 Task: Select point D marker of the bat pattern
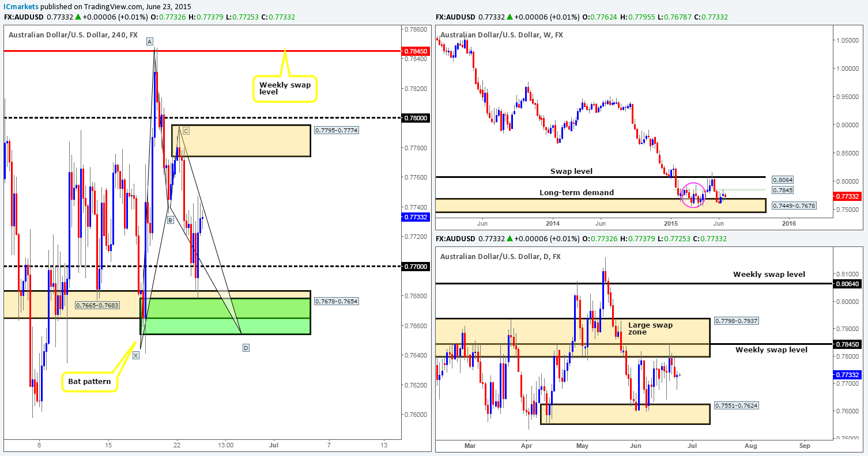[x=246, y=348]
